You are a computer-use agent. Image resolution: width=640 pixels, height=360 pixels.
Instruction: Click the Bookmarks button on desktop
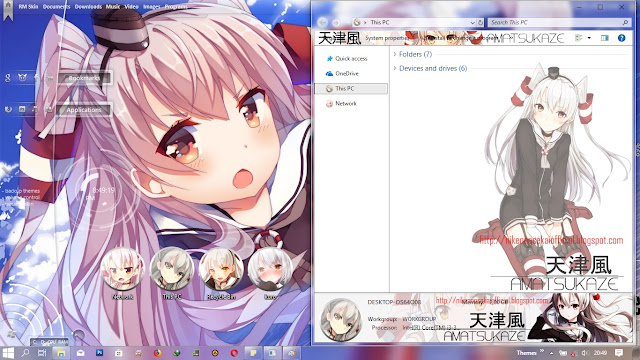click(84, 78)
